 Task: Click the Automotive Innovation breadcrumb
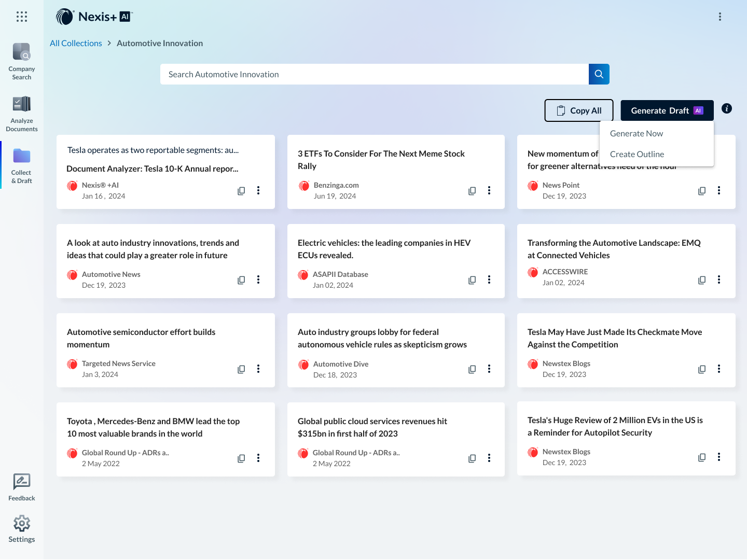(x=160, y=43)
